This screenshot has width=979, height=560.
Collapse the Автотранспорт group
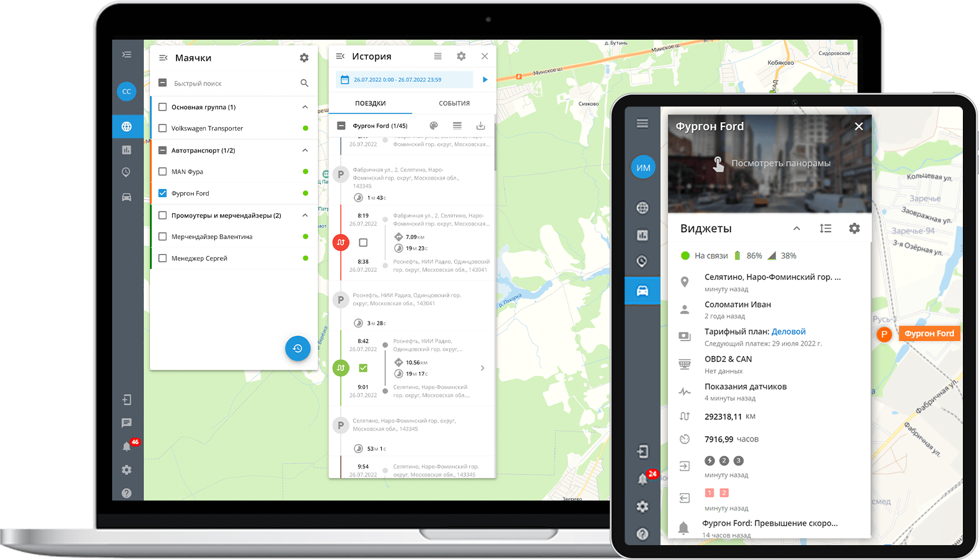coord(305,150)
